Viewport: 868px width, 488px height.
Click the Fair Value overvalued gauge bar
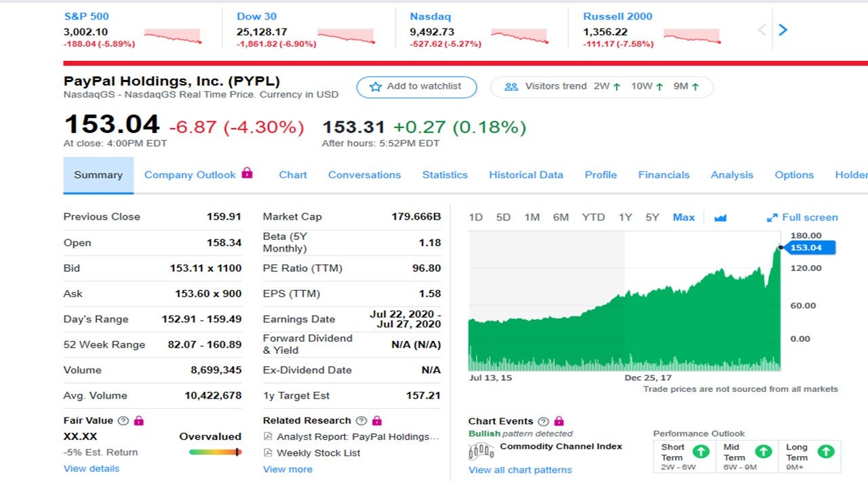coord(216,452)
